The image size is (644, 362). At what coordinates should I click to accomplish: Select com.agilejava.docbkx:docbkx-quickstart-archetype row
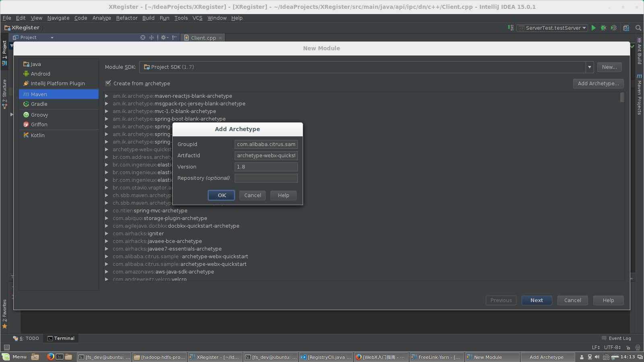point(176,226)
